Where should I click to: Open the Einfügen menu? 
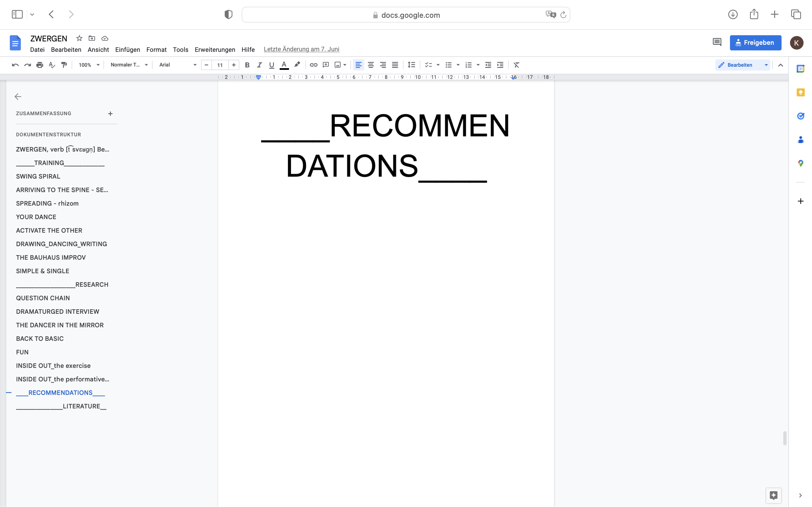coord(127,50)
